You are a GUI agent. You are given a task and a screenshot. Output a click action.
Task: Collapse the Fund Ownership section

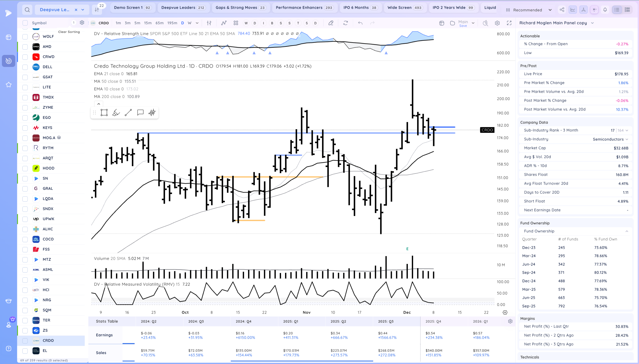(x=627, y=231)
